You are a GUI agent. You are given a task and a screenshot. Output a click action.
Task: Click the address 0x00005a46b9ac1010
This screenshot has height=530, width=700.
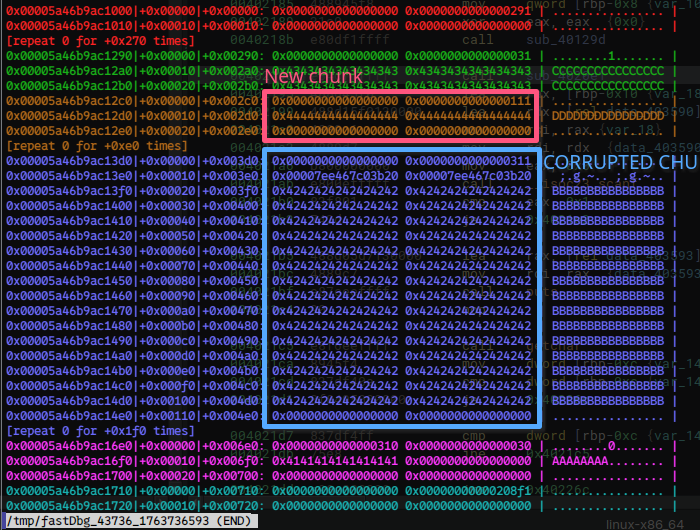tap(69, 26)
